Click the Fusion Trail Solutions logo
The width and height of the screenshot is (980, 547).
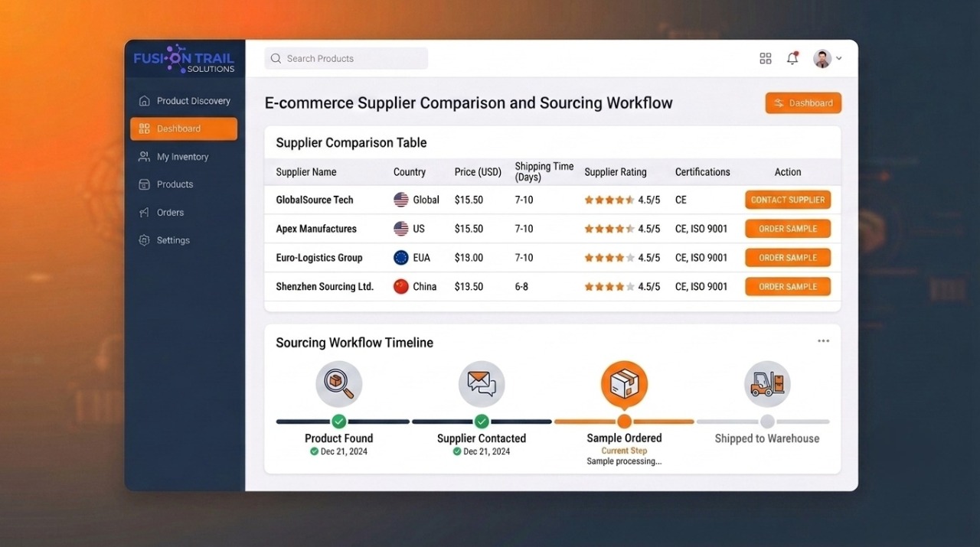[x=184, y=59]
